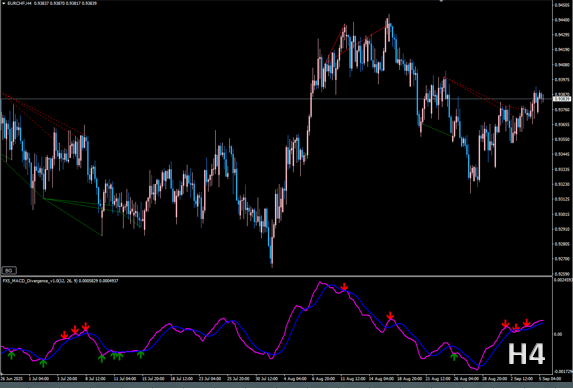Select the divider between price and MACD windows

[x=276, y=276]
